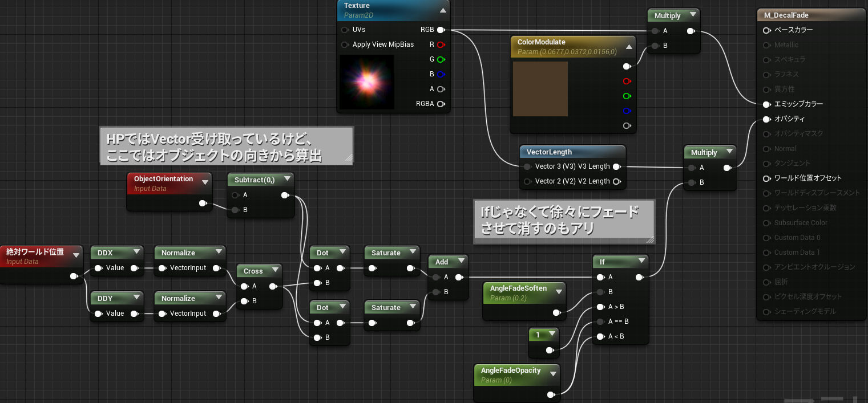Click the RGB output pin on the Texture node

point(441,30)
